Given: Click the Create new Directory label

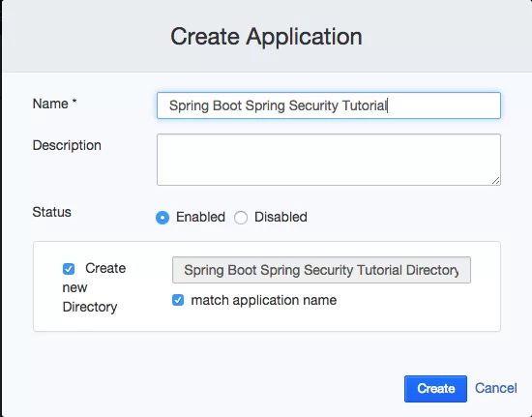Looking at the screenshot, I should (95, 287).
